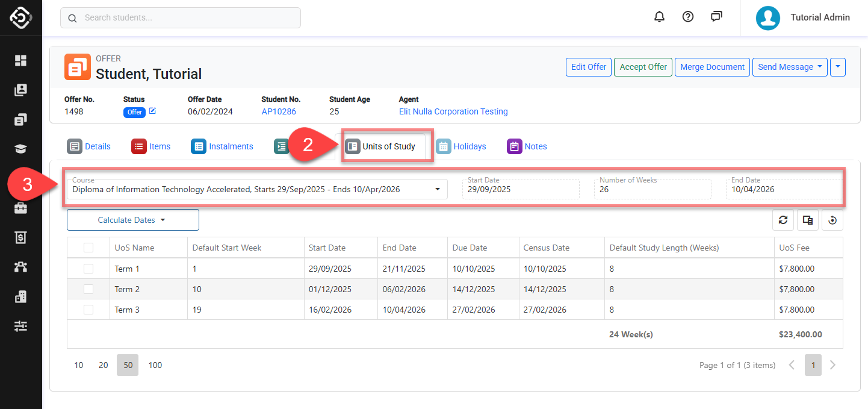The height and width of the screenshot is (409, 868).
Task: Open the chat messages icon in header
Action: (716, 17)
